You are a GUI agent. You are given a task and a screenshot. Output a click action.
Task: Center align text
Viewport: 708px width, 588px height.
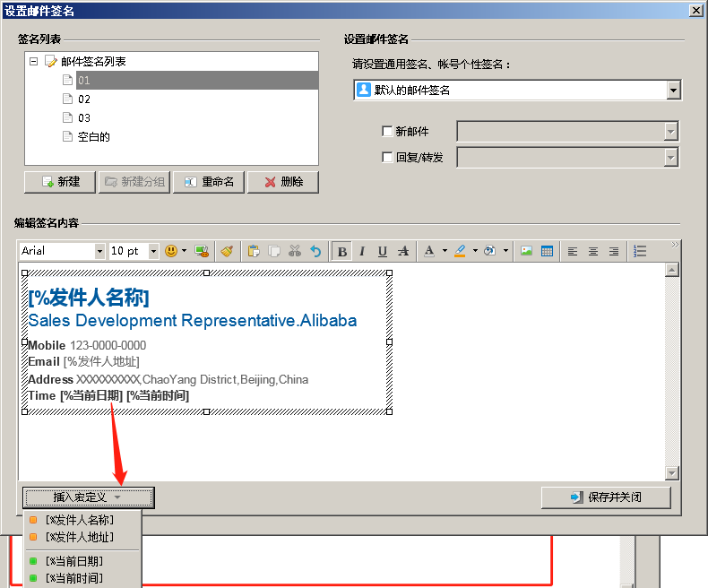pyautogui.click(x=593, y=251)
